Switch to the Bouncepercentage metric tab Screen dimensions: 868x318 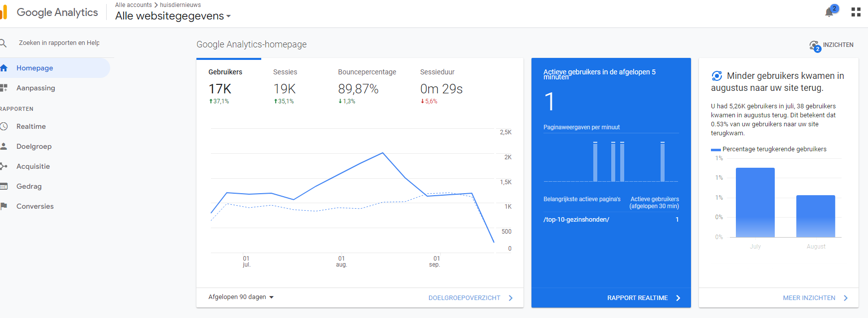tap(367, 86)
